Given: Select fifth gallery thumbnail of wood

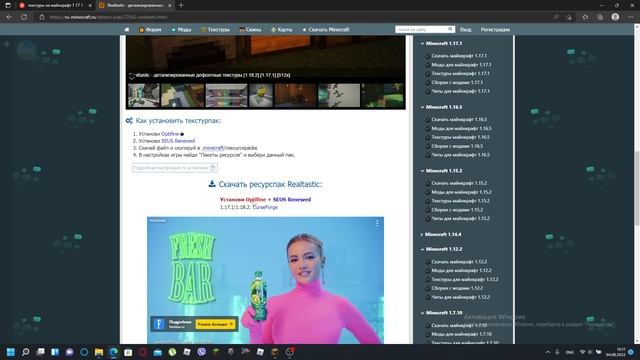Looking at the screenshot, I should tap(296, 95).
